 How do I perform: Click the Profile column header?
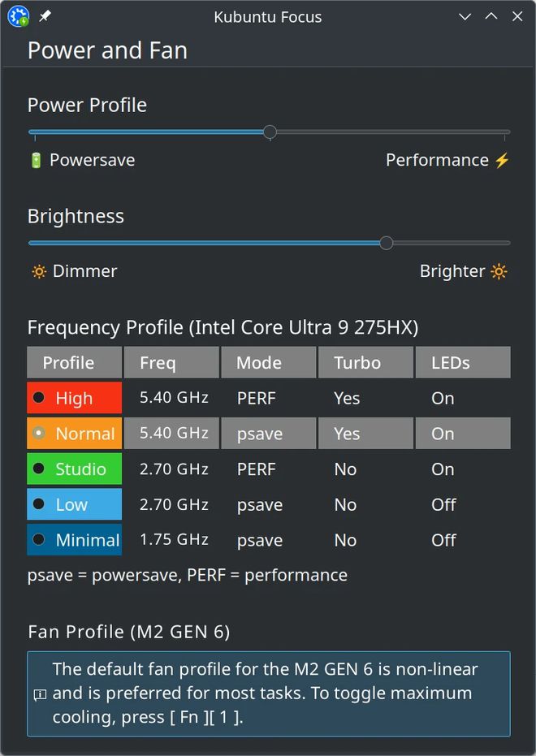tap(74, 363)
